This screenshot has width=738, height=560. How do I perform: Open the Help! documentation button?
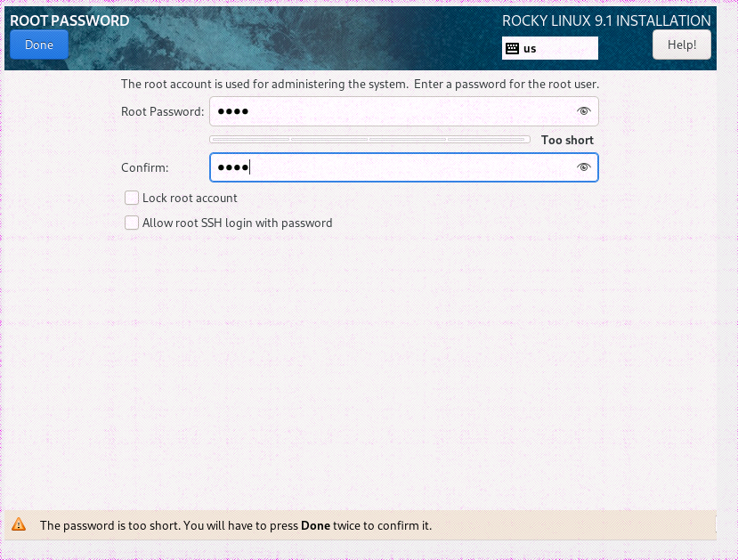point(682,45)
